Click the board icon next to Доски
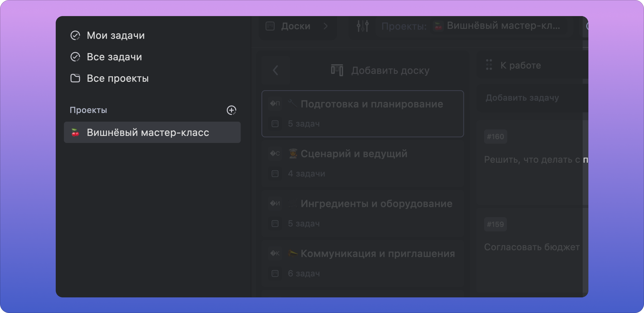 pos(270,26)
